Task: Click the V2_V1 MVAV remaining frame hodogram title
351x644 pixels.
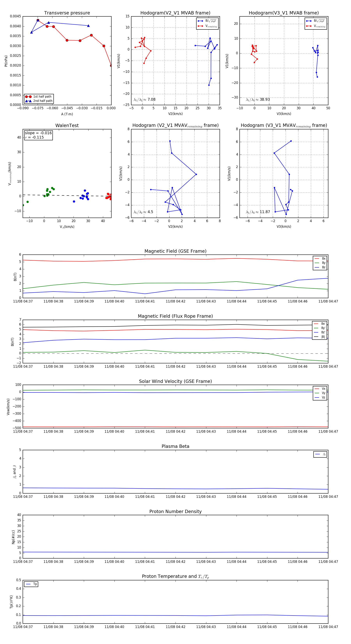Action: [x=175, y=125]
